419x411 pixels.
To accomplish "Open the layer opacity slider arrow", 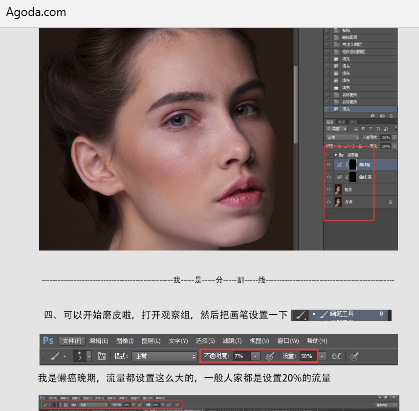I will [394, 137].
